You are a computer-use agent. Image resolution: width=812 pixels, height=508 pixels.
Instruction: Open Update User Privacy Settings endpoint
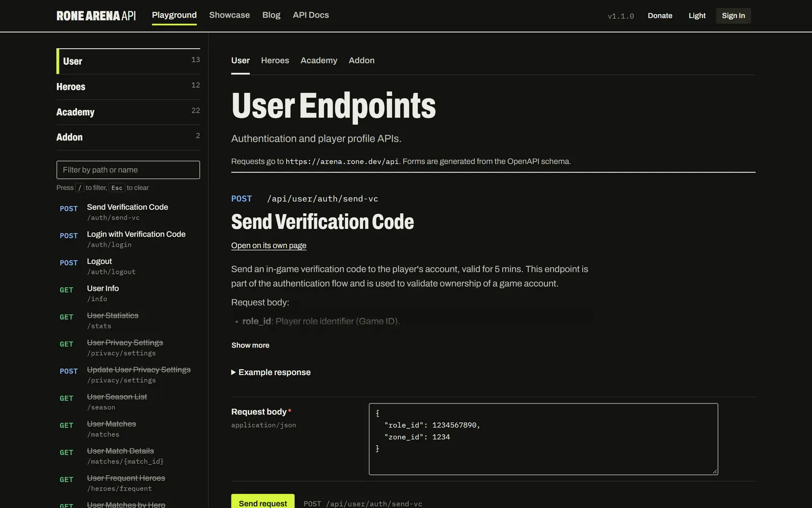(128, 374)
